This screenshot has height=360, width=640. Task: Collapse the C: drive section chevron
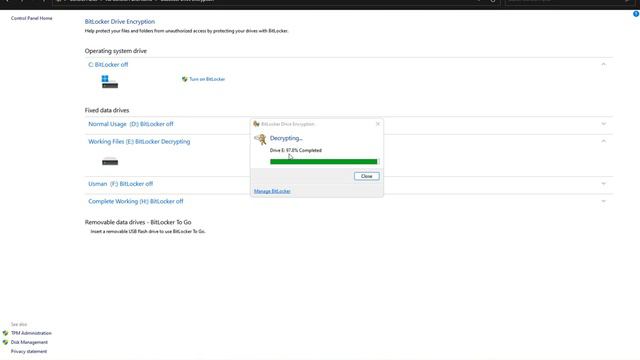pos(603,64)
